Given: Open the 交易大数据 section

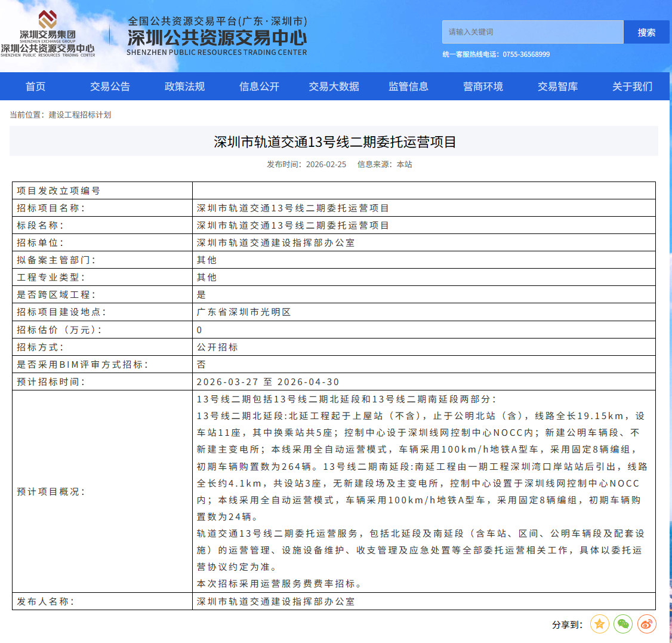Looking at the screenshot, I should [x=334, y=86].
